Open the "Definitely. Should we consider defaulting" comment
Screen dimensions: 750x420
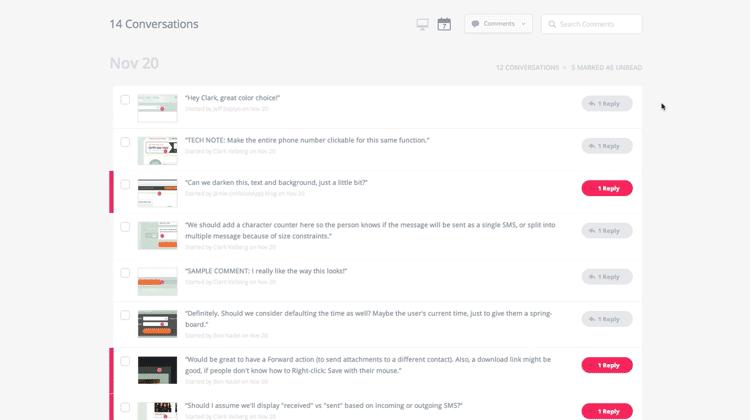[x=368, y=319]
